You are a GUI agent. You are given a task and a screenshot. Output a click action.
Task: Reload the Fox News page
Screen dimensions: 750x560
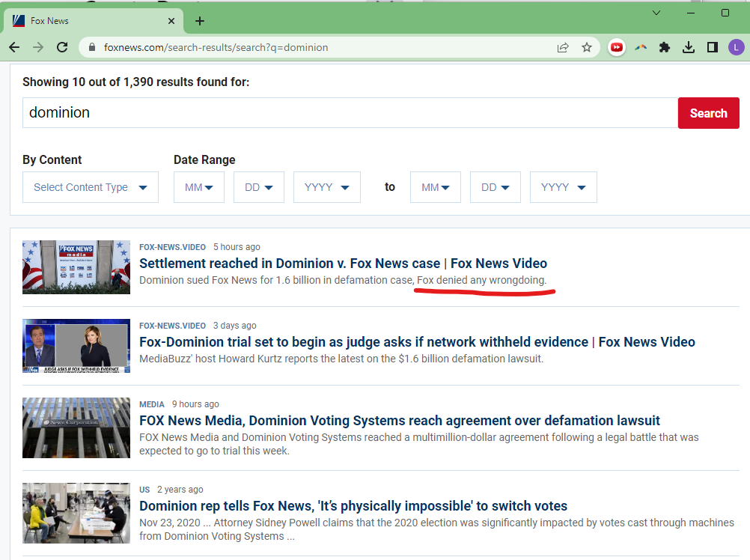click(62, 47)
